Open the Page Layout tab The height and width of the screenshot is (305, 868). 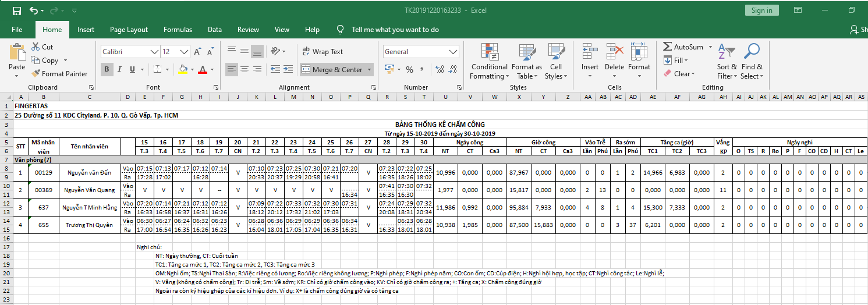click(x=129, y=30)
